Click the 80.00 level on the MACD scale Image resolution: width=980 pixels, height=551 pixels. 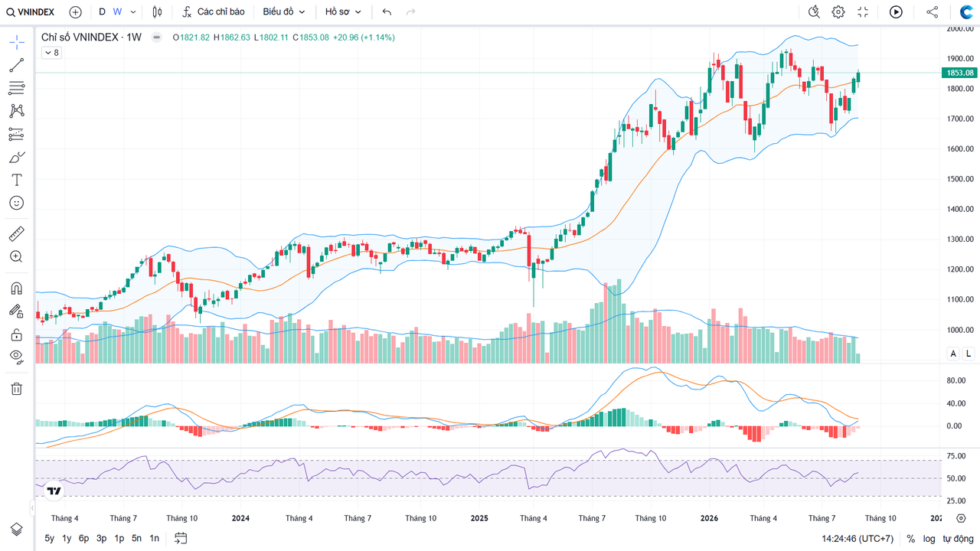coord(955,380)
